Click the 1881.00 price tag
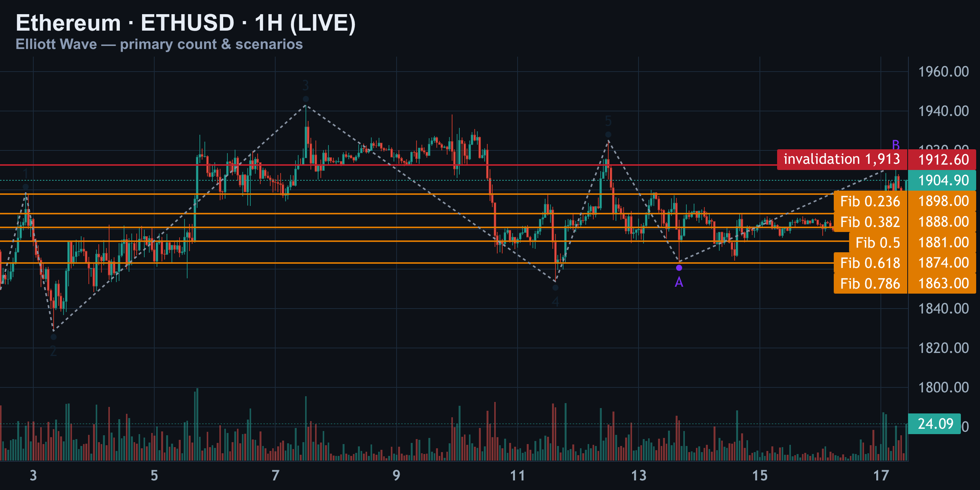The width and height of the screenshot is (980, 490). [942, 242]
